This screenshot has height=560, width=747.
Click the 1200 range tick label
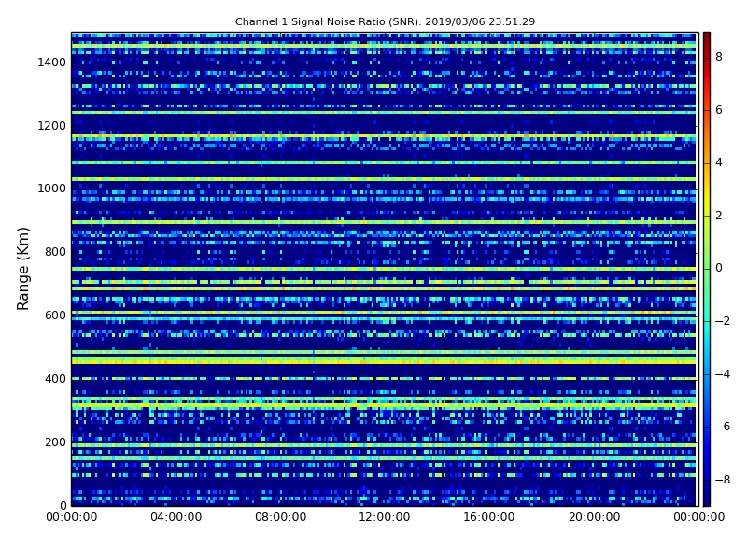[51, 126]
